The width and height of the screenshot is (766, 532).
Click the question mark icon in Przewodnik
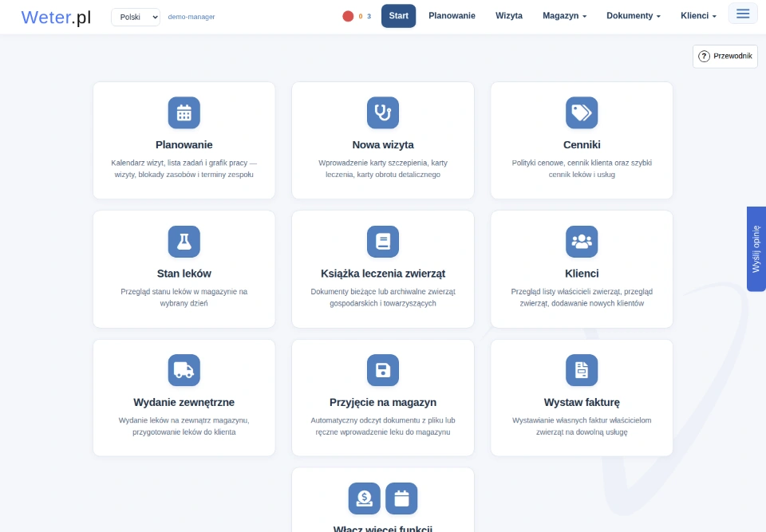[704, 56]
